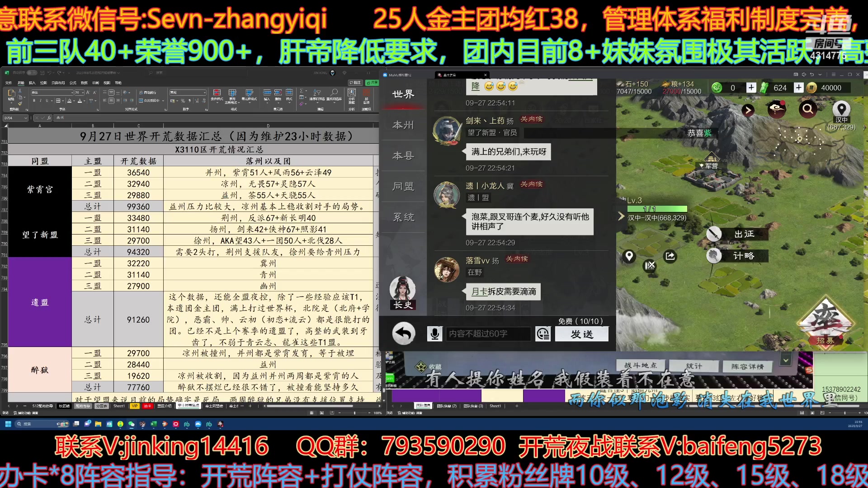Screen dimensions: 868x488
Task: Open the Merge and Center dropdown arrow
Action: coord(163,100)
